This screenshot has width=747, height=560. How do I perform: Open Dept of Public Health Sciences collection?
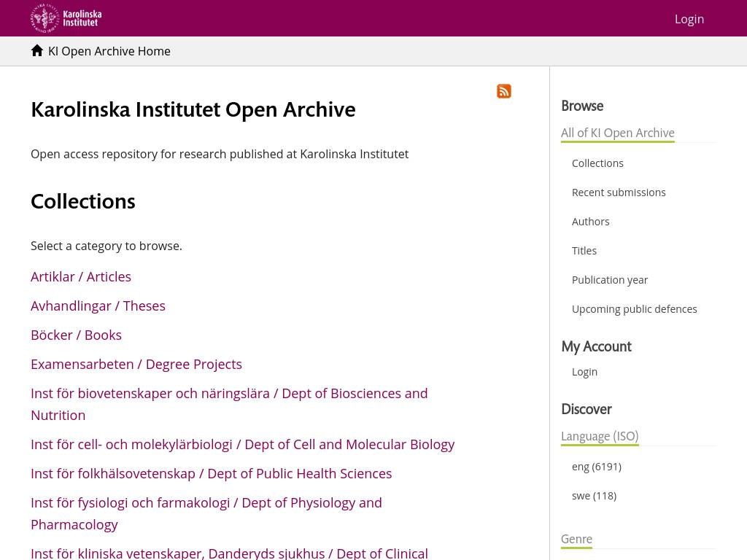(211, 474)
